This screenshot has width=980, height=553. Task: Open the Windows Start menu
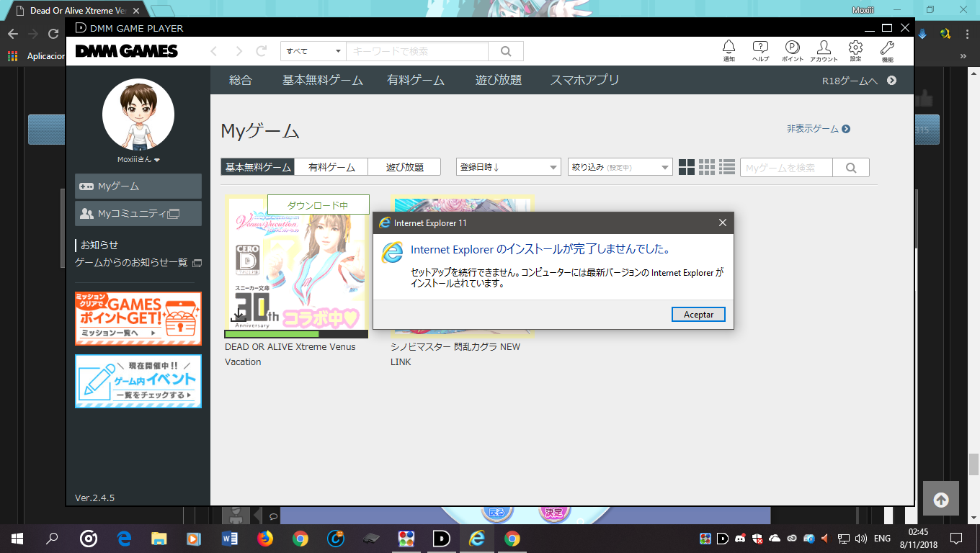click(17, 538)
